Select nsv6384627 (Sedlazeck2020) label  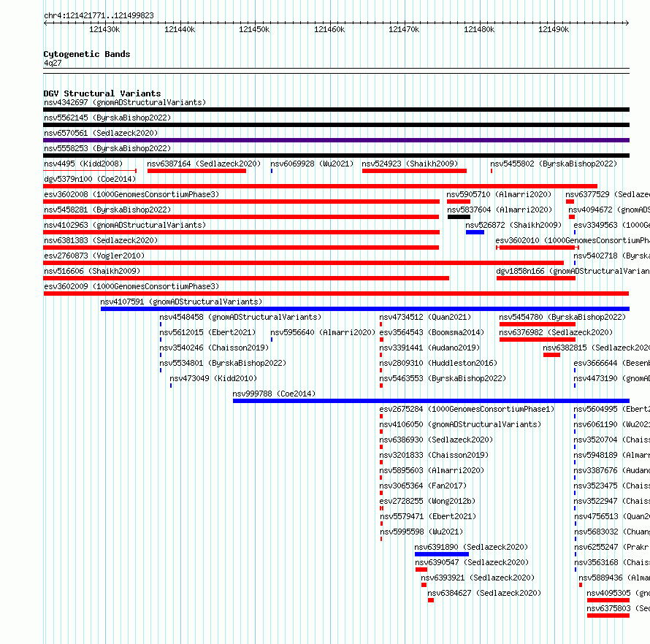pyautogui.click(x=484, y=593)
